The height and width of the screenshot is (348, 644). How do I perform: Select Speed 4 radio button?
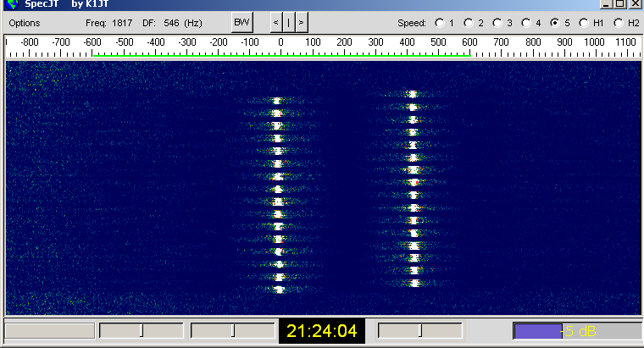point(525,23)
